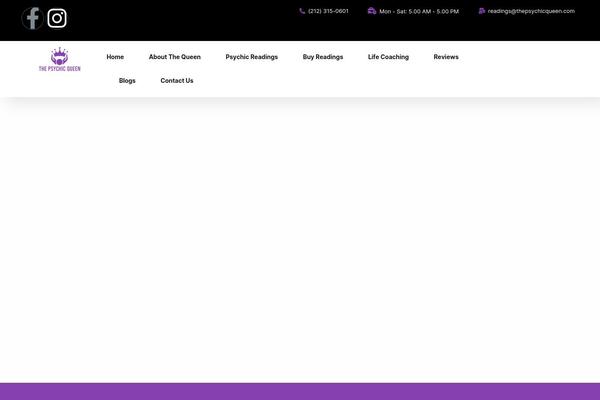Click the Mon - Sat hours text

[419, 11]
